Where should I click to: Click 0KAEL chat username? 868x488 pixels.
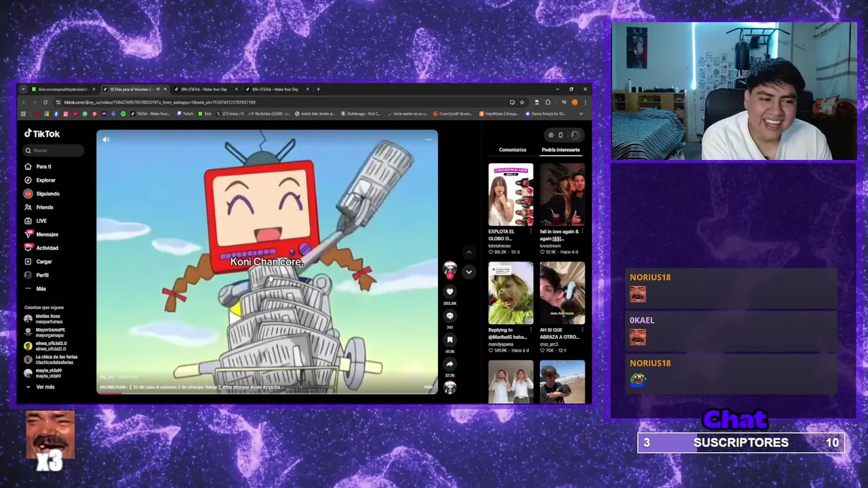click(x=642, y=320)
